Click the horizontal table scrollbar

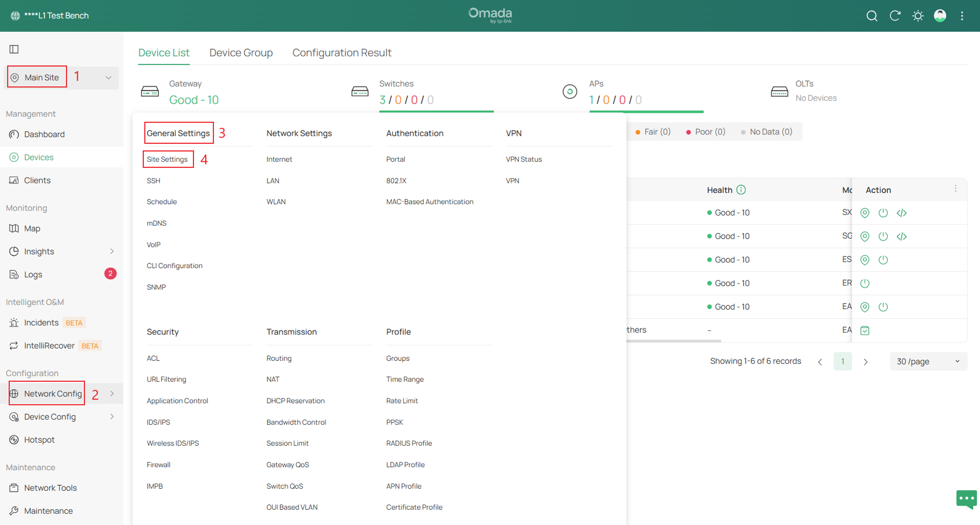(673, 341)
